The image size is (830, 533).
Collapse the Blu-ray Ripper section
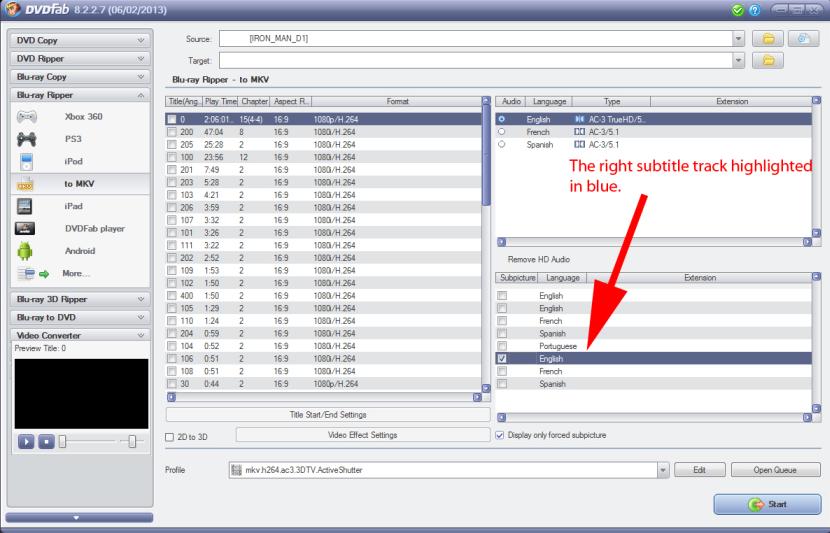[81, 95]
